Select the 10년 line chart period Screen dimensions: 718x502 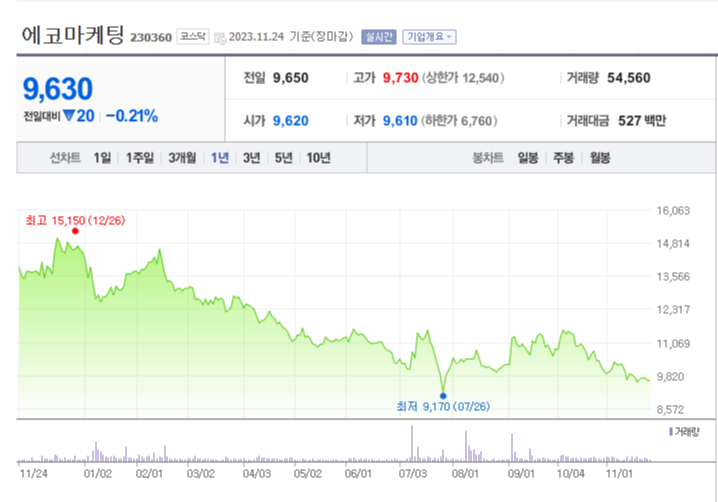[318, 158]
